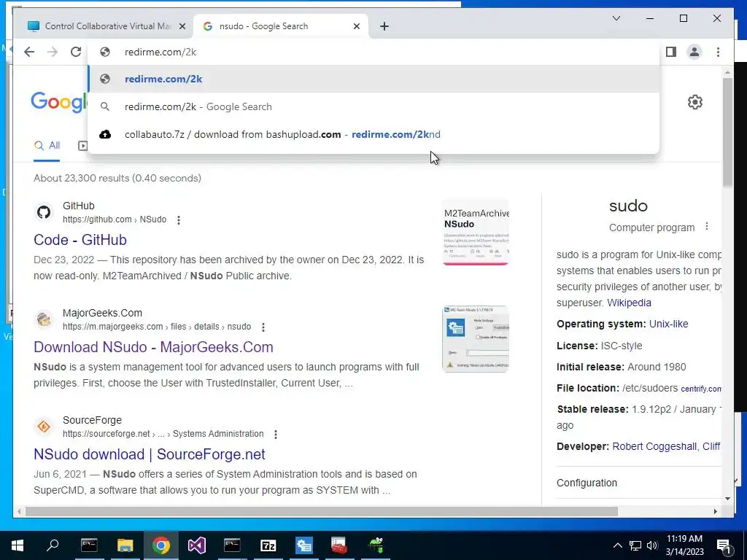
Task: Open the green frog taskbar app
Action: (376, 545)
